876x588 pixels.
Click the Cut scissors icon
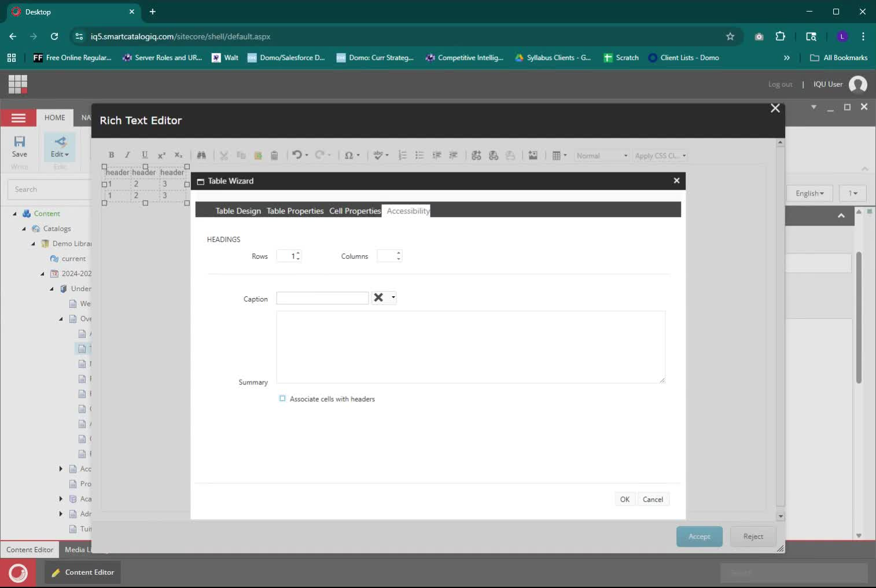[224, 155]
